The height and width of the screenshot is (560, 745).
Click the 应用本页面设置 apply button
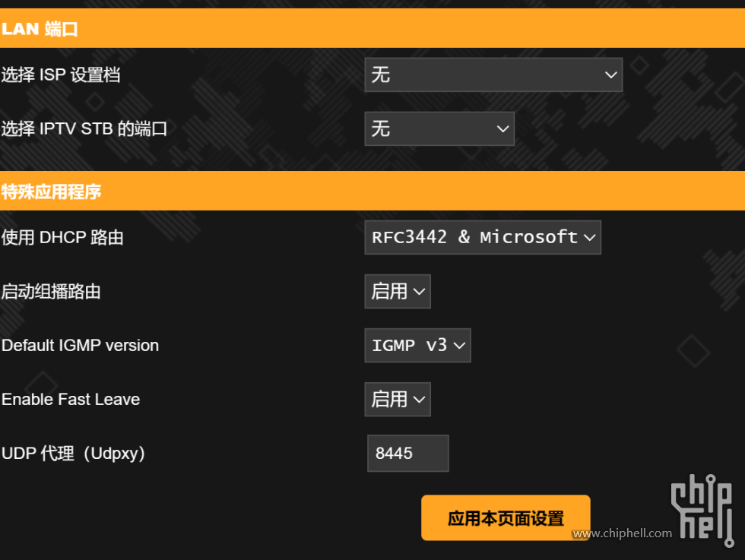[x=505, y=517]
